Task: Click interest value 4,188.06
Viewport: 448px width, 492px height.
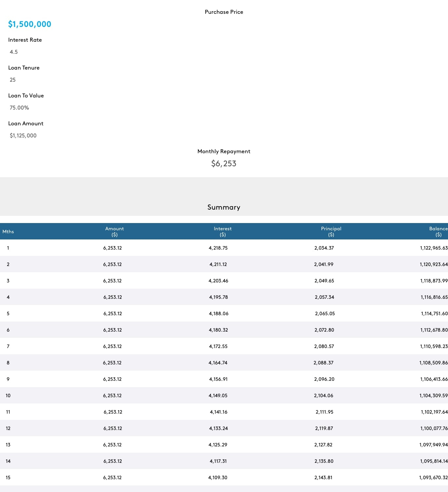Action: (219, 314)
